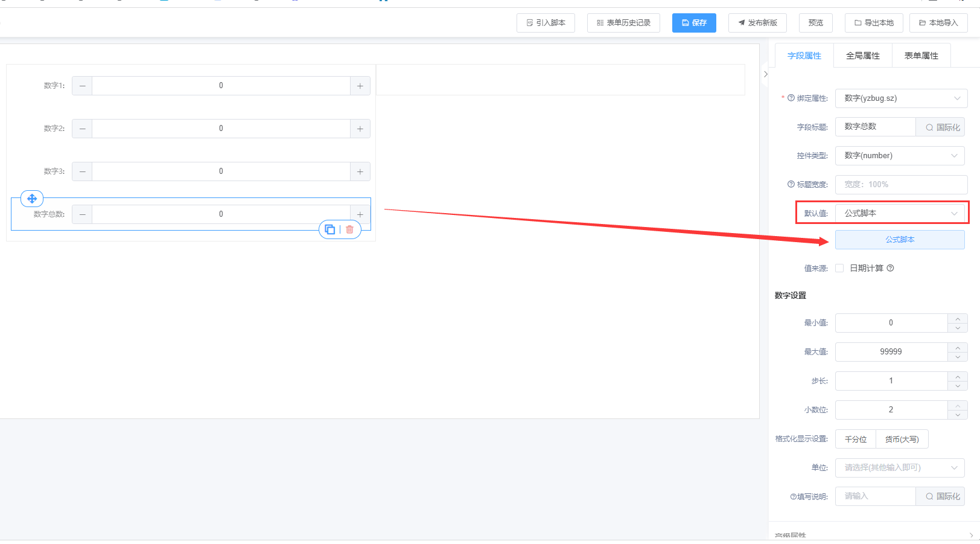The width and height of the screenshot is (980, 544).
Task: Click 国际化 next to 字段标题
Action: point(940,127)
